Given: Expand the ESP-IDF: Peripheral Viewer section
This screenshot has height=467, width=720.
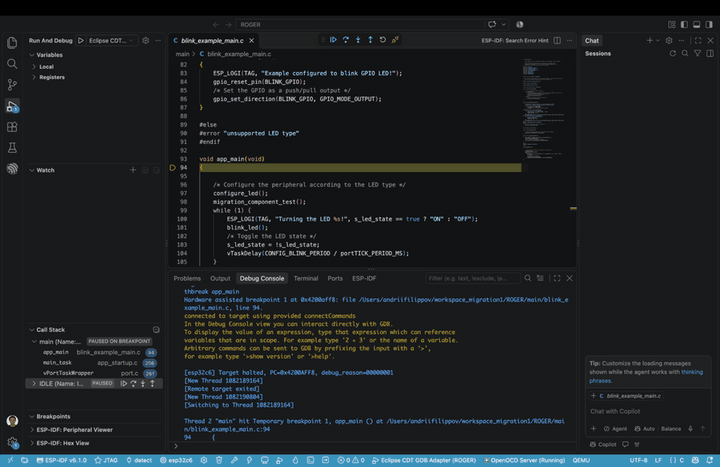Looking at the screenshot, I should 32,430.
